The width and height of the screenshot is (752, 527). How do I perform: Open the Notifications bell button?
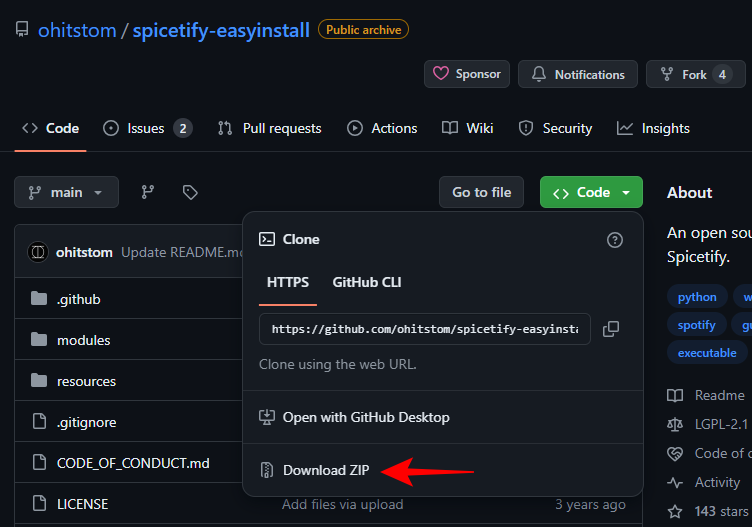tap(577, 74)
